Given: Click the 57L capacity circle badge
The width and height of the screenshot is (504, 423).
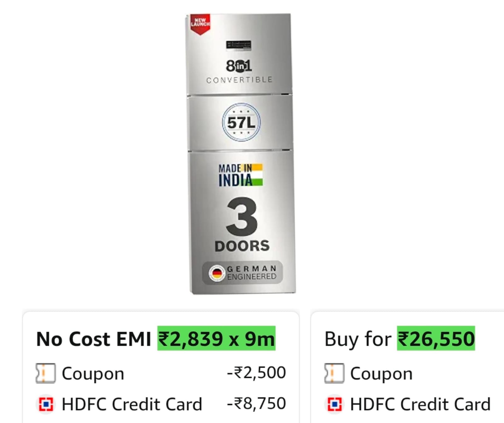Looking at the screenshot, I should click(x=241, y=122).
